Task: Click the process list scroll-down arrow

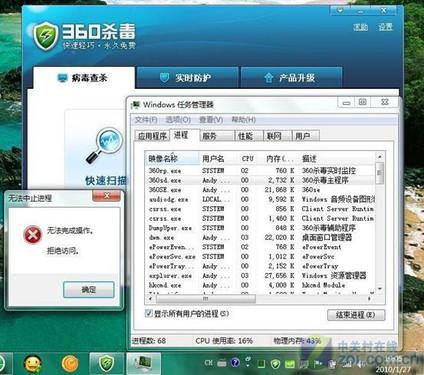Action: point(380,289)
